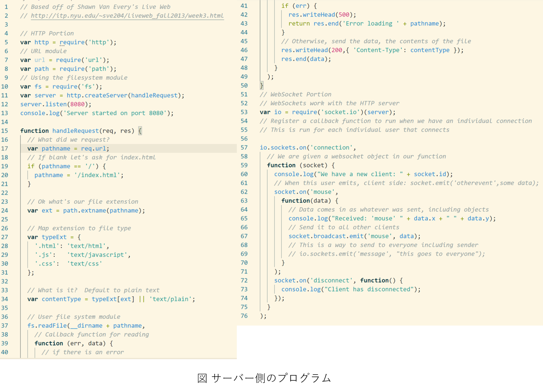Open the itp.nyu.edu URL in line 2
The width and height of the screenshot is (543, 392).
127,15
